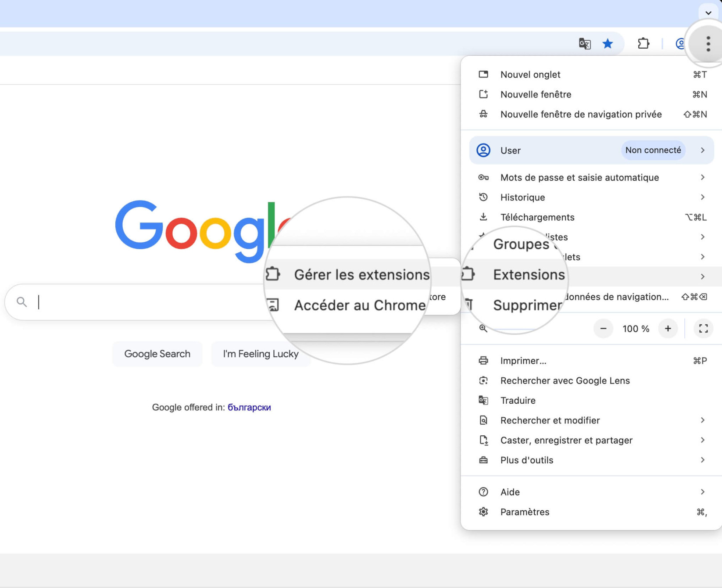Increase zoom with the plus button
The height and width of the screenshot is (588, 722).
point(668,329)
